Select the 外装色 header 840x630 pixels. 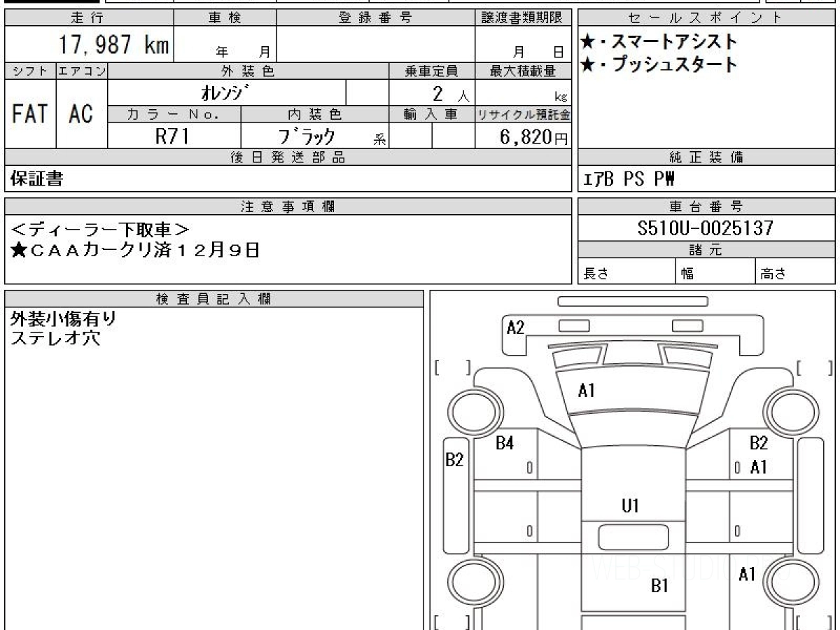tap(248, 71)
